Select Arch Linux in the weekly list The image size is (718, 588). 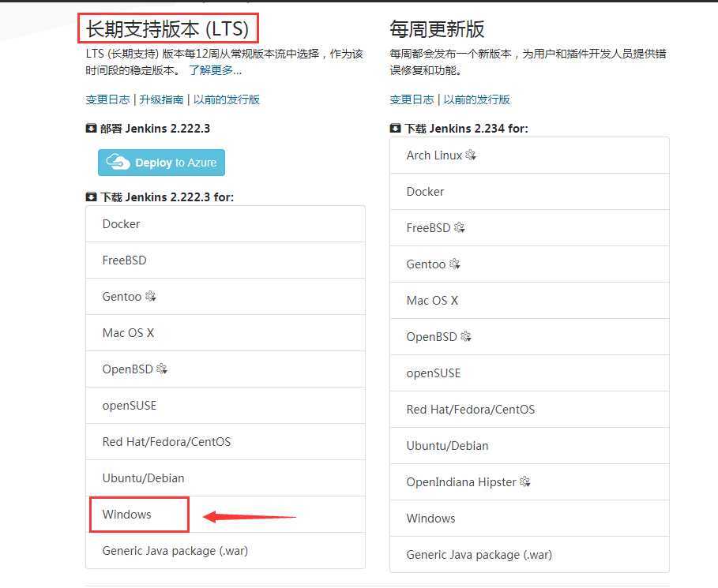point(529,155)
